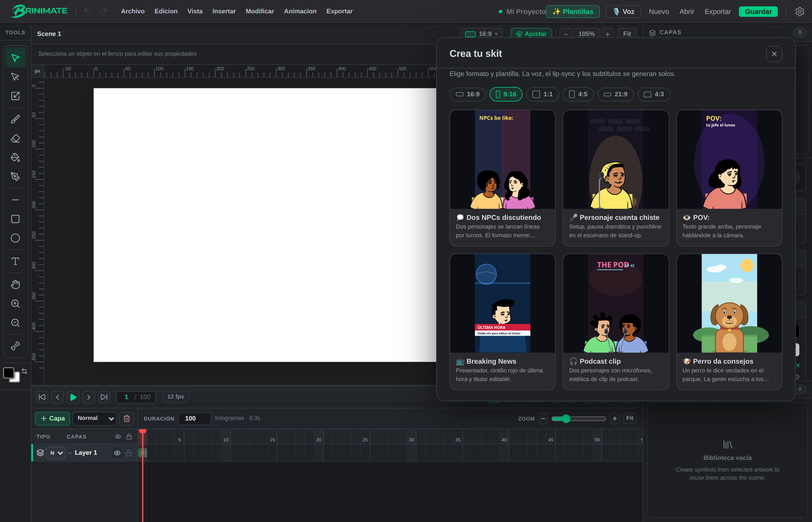Close the Crea tu skit dialog
The image size is (812, 522).
[774, 54]
